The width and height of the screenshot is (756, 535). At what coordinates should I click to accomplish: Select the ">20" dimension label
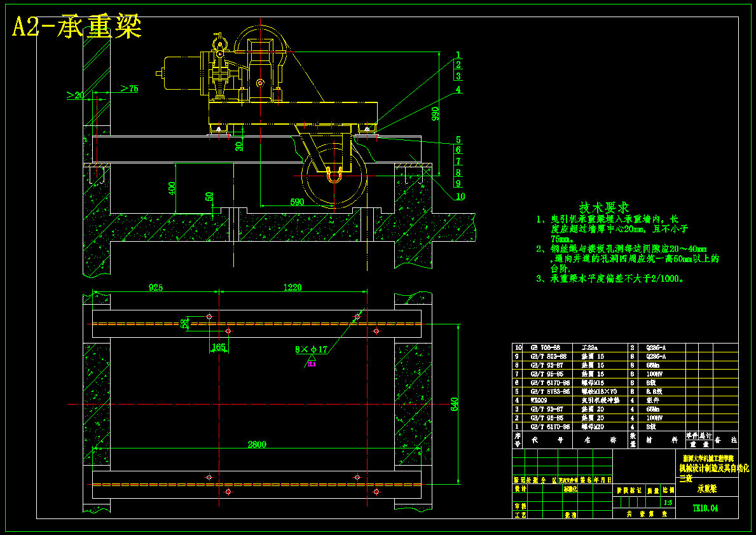(x=75, y=95)
